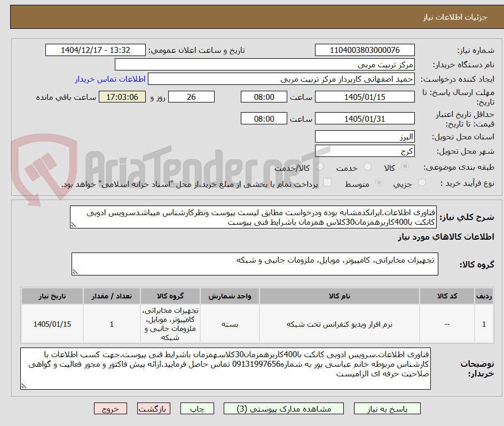
Task: Click section heading 'اطلاعات کالاهای مورد نیاز'
Action: point(446,237)
